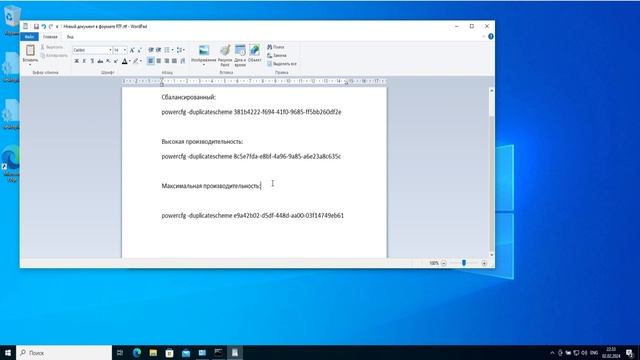Click the Redo icon in the title bar

coord(51,27)
